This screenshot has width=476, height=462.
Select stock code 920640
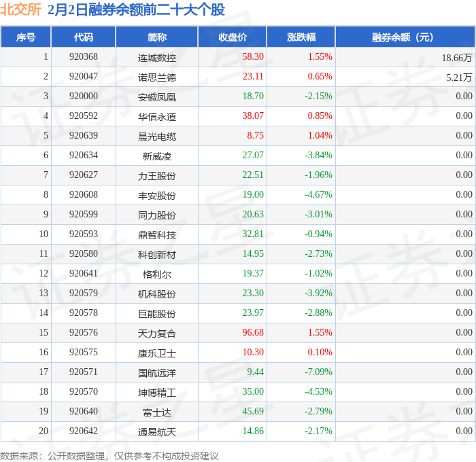click(84, 412)
